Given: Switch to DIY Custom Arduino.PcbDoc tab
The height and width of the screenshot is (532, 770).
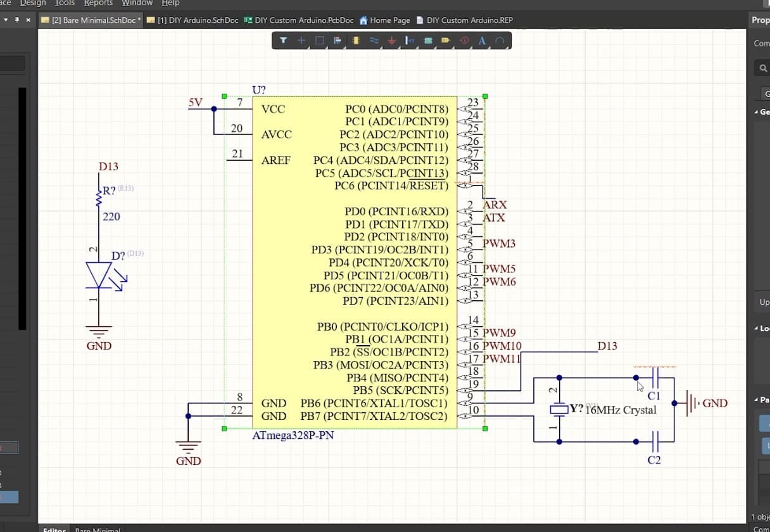Looking at the screenshot, I should (x=299, y=20).
